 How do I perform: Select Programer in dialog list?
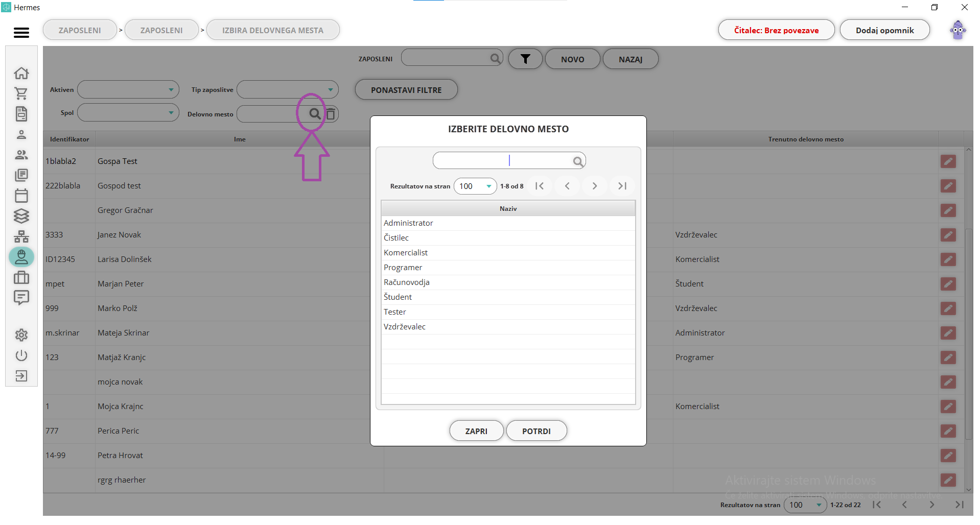pyautogui.click(x=508, y=268)
